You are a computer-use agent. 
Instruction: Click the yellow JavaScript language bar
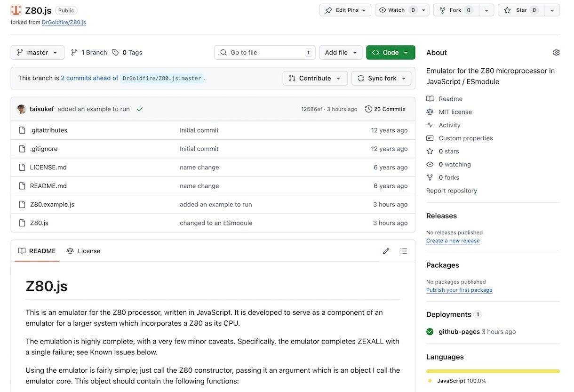click(493, 371)
